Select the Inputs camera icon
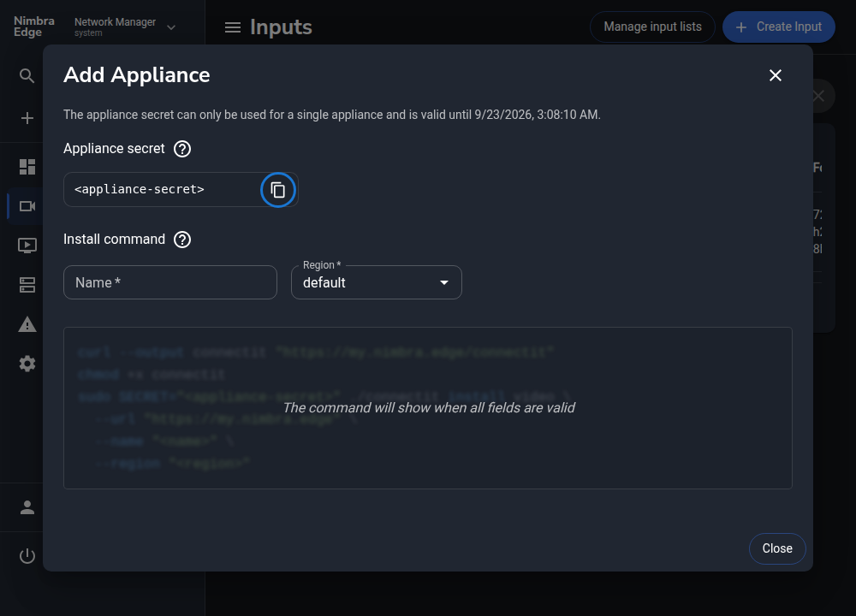 tap(27, 206)
